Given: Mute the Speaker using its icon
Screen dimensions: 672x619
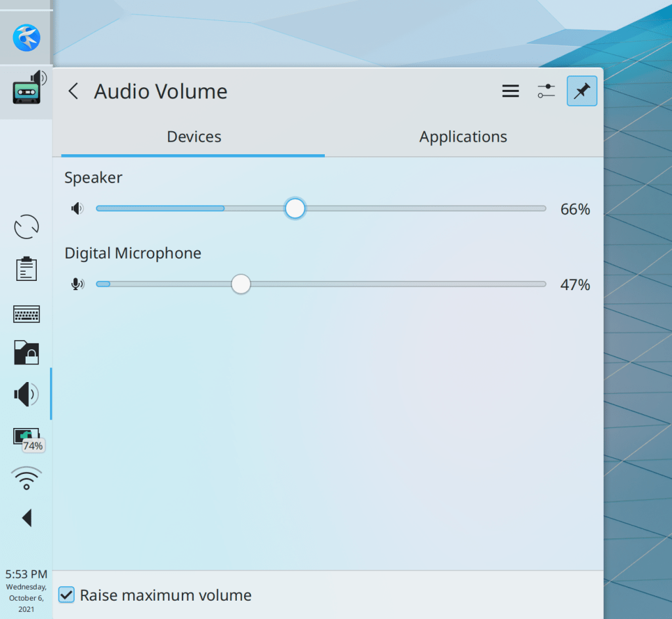Looking at the screenshot, I should [77, 209].
